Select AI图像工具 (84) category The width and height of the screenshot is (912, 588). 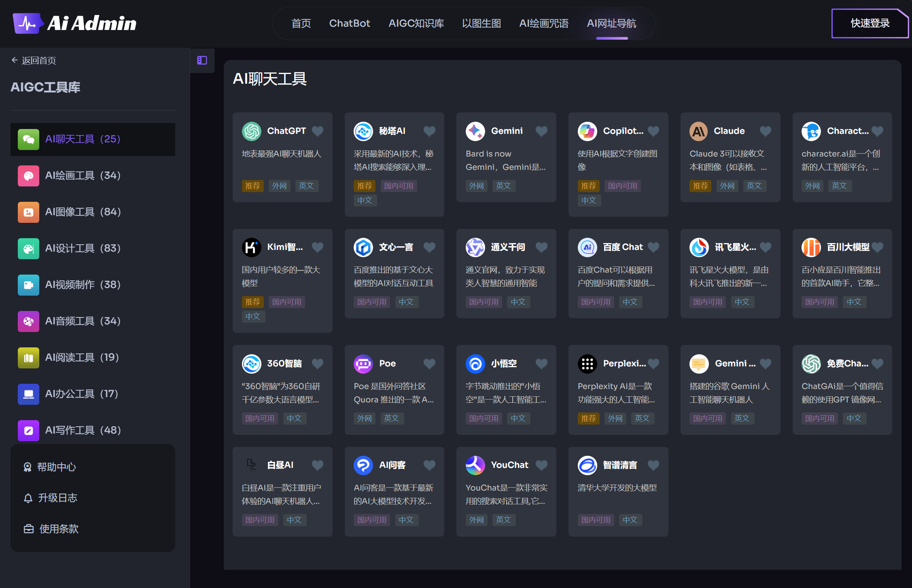93,212
